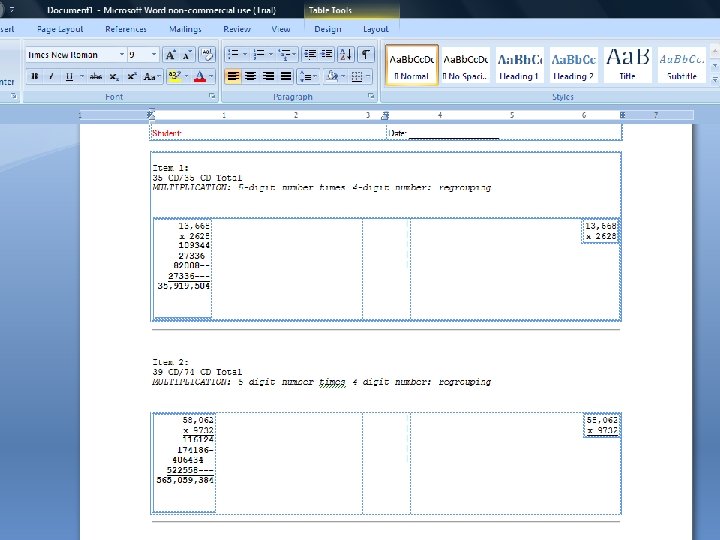
Task: Click the Shrink Font button
Action: (187, 55)
